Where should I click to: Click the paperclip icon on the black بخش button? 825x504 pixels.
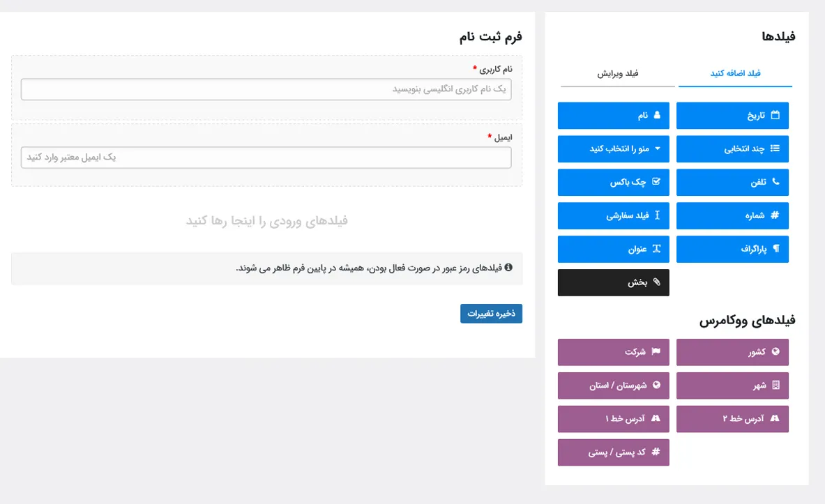(657, 282)
